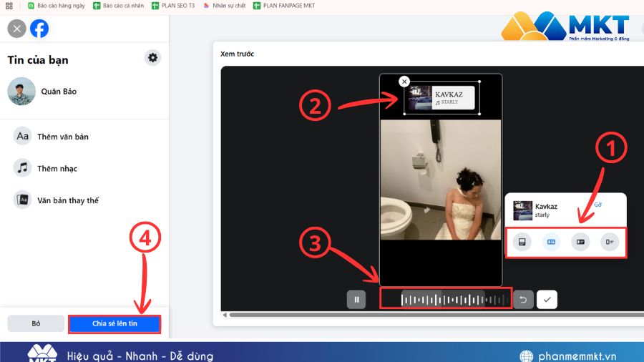Open Văn bản thay thế option
This screenshot has height=362, width=644.
click(67, 200)
